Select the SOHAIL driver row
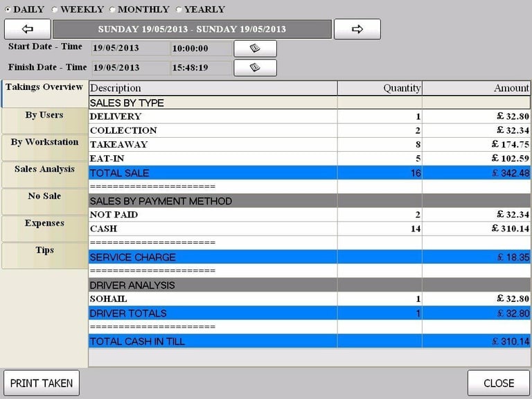Viewport: 532px width, 399px height. click(310, 299)
